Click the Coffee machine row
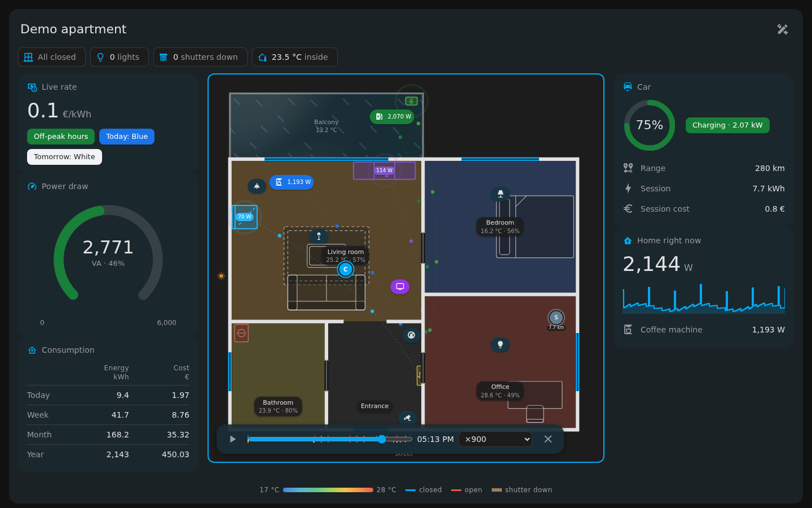 (x=704, y=330)
